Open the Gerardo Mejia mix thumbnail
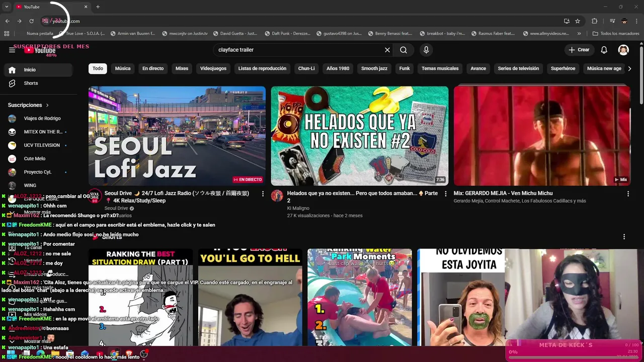Viewport: 644px width, 362px height. click(x=542, y=136)
